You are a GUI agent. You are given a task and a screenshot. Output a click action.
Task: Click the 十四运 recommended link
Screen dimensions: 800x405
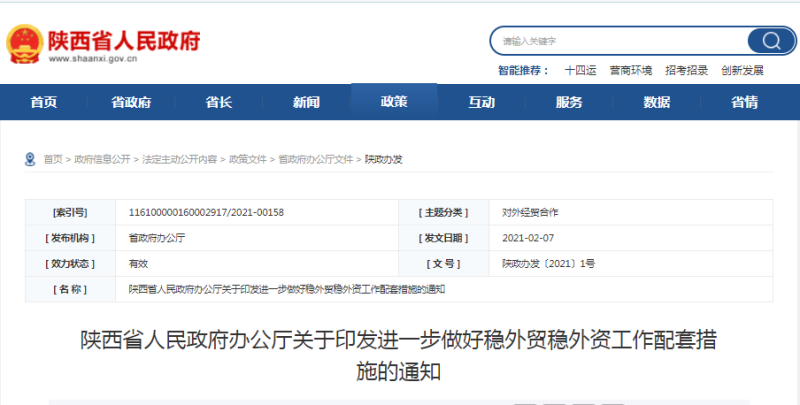tap(580, 70)
